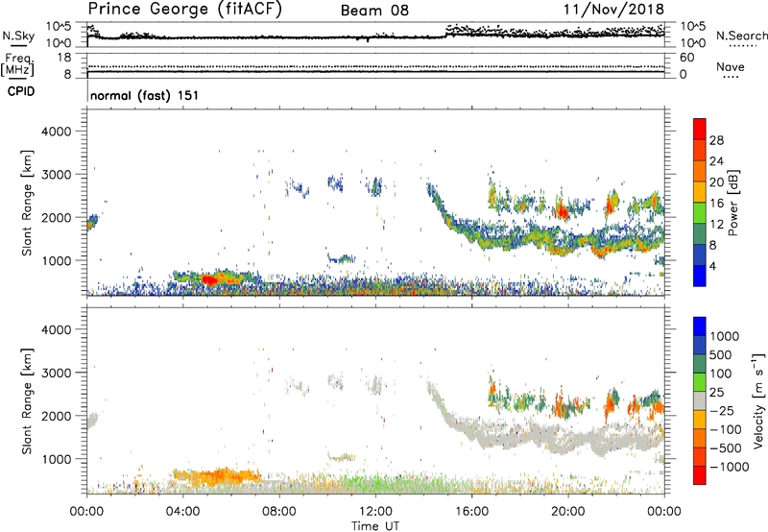Click the "500" velocity colorbar label
768x532 pixels.
tap(721, 355)
